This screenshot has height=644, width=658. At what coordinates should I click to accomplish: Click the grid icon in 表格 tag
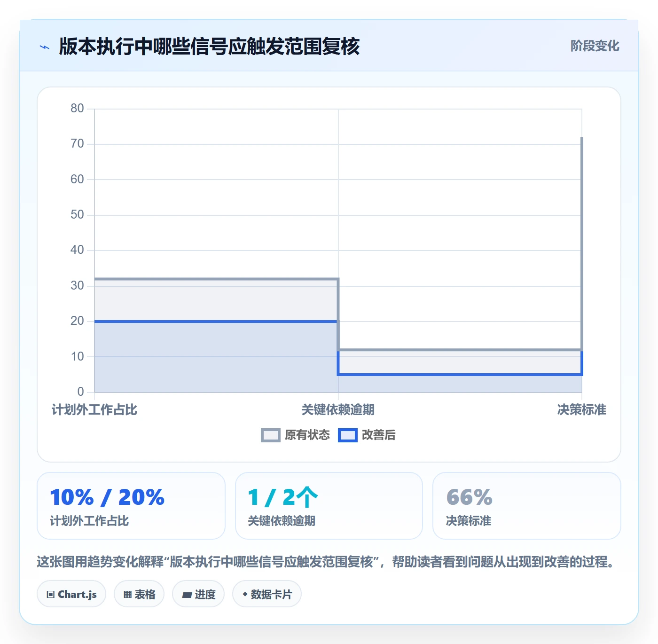tap(127, 595)
